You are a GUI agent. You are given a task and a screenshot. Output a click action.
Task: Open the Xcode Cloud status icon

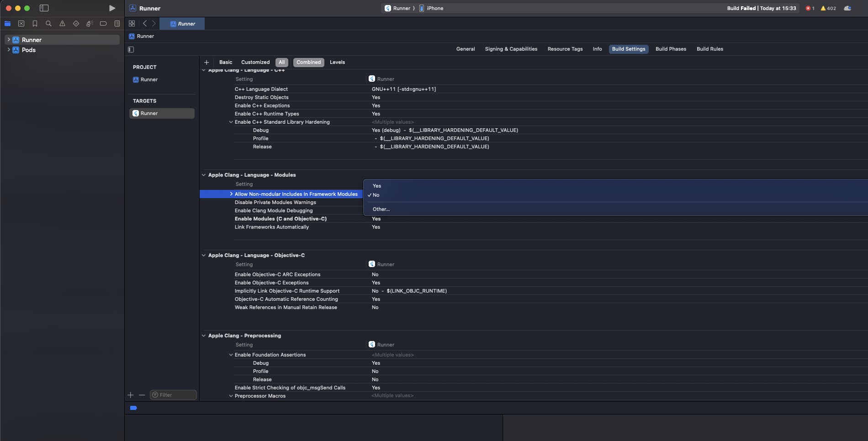pyautogui.click(x=847, y=8)
